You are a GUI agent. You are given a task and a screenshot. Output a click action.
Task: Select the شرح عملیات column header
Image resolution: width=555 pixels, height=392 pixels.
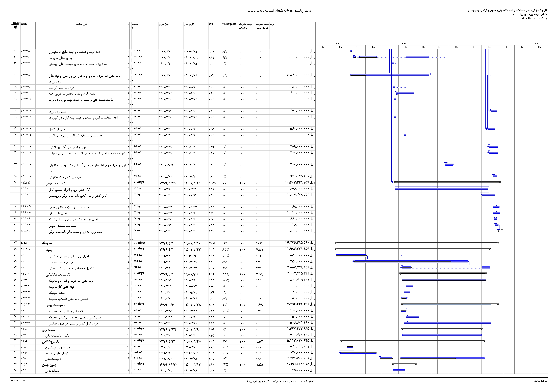pyautogui.click(x=81, y=24)
